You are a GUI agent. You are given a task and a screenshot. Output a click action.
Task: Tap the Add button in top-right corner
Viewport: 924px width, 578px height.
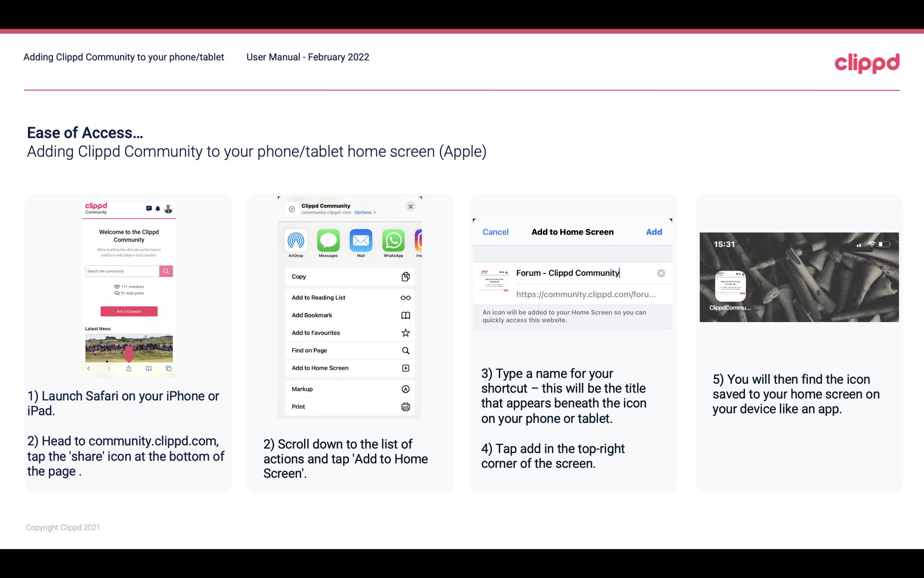pyautogui.click(x=654, y=231)
